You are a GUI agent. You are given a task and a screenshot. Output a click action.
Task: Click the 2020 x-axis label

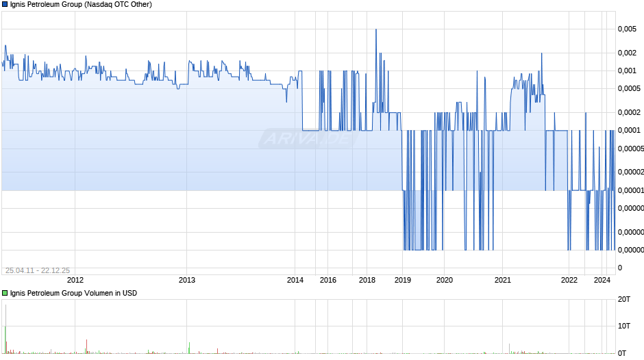(445, 280)
